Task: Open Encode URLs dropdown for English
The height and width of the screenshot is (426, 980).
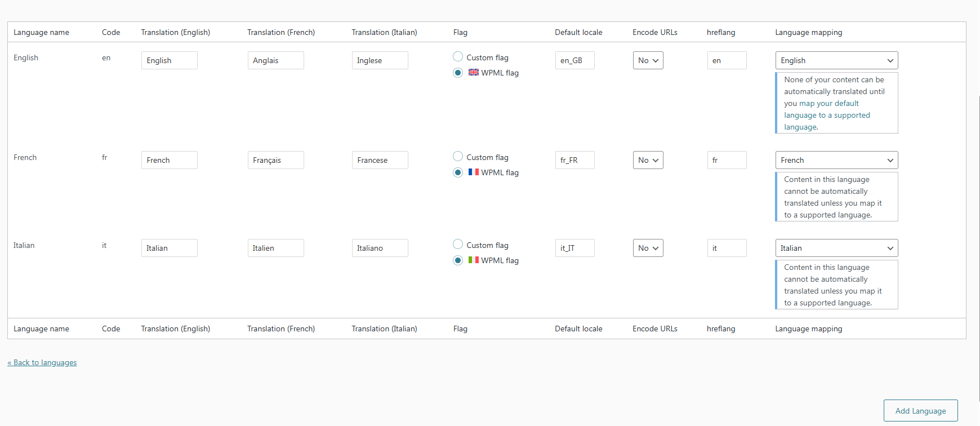Action: pyautogui.click(x=648, y=60)
